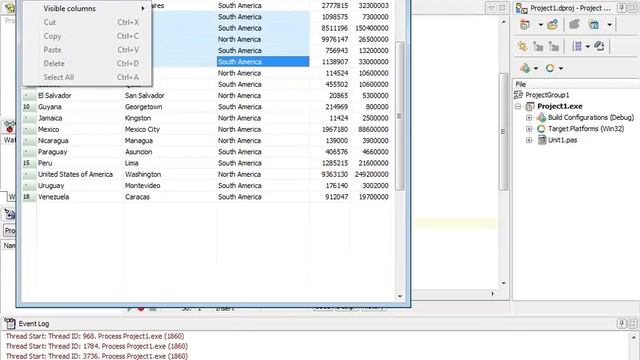Click row indicator numbered 10
Image resolution: width=640 pixels, height=360 pixels.
[29, 107]
